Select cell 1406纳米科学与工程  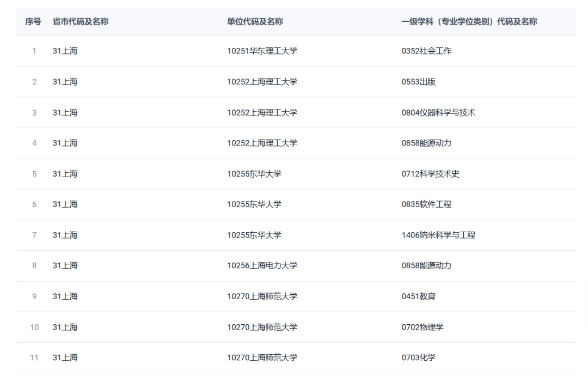pos(438,235)
